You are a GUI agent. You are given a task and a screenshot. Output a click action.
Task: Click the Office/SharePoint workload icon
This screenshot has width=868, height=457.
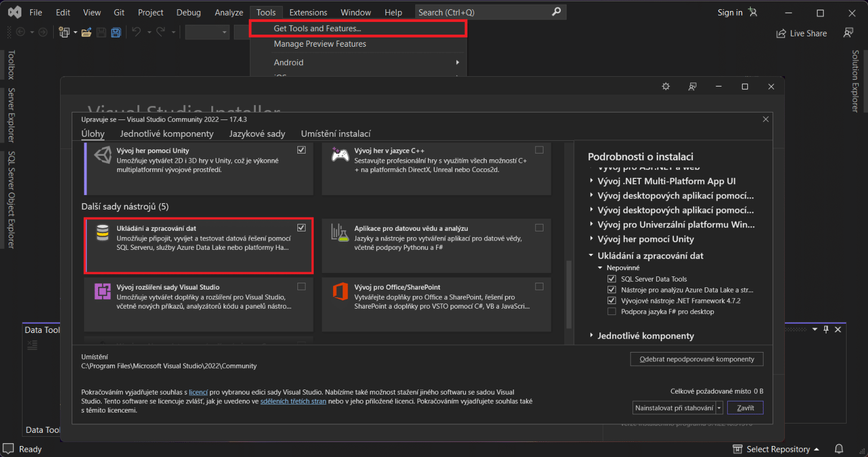340,292
